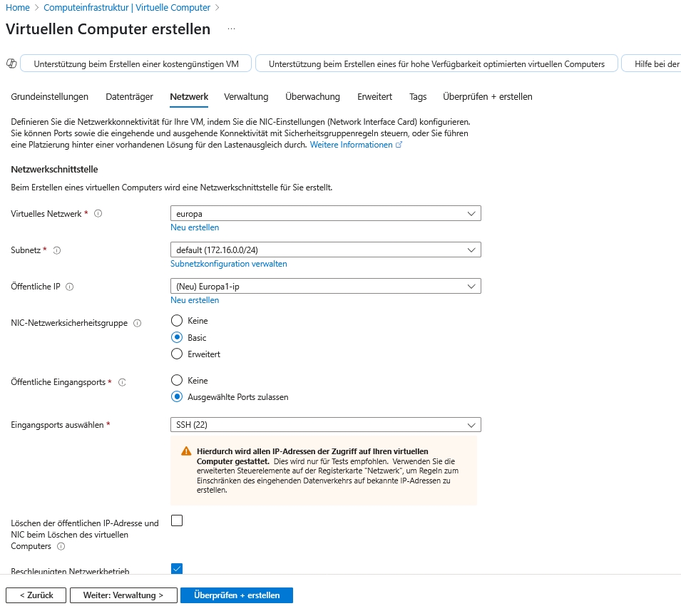Enable deleting public IP and NIC with VM

177,520
